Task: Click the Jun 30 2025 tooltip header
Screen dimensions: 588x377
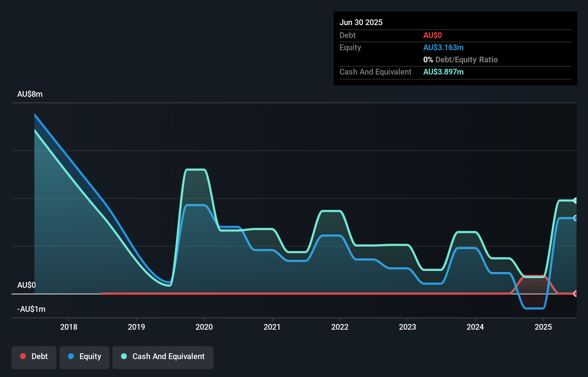Action: point(361,22)
